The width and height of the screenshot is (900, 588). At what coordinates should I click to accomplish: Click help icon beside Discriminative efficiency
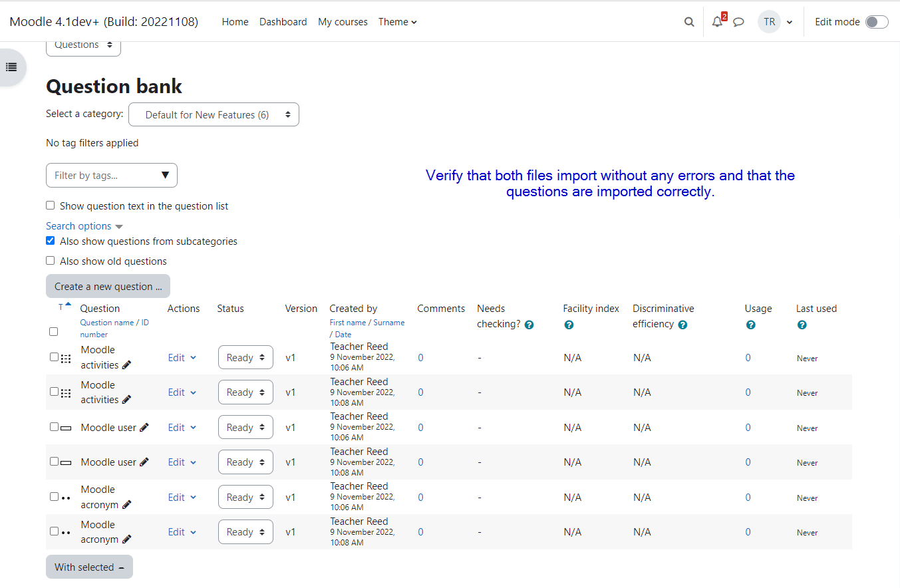[683, 325]
